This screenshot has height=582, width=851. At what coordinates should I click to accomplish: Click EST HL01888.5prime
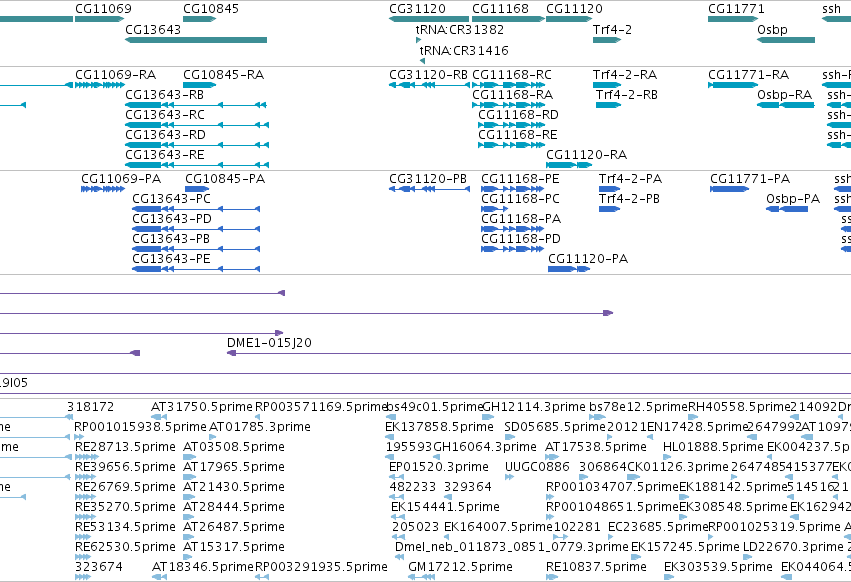click(713, 447)
